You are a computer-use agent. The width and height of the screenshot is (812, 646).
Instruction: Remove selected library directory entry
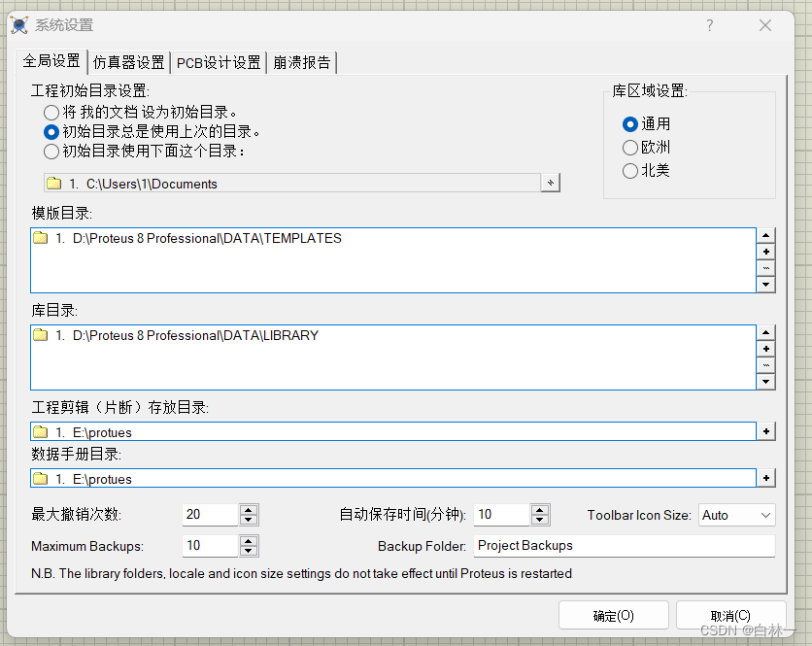766,365
